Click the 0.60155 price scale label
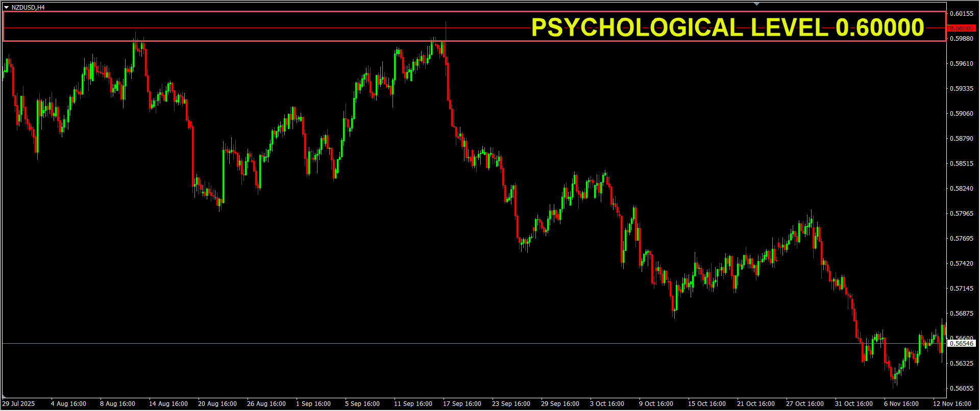The width and height of the screenshot is (980, 411). click(x=961, y=14)
